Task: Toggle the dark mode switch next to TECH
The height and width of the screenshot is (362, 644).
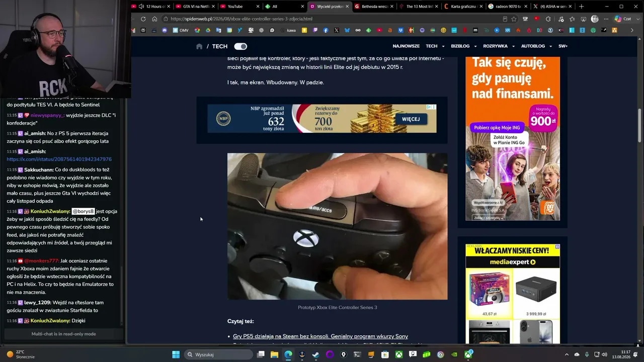Action: [240, 46]
